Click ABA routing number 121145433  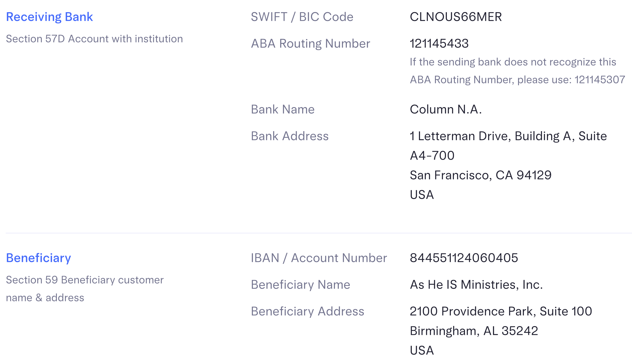[x=439, y=44]
